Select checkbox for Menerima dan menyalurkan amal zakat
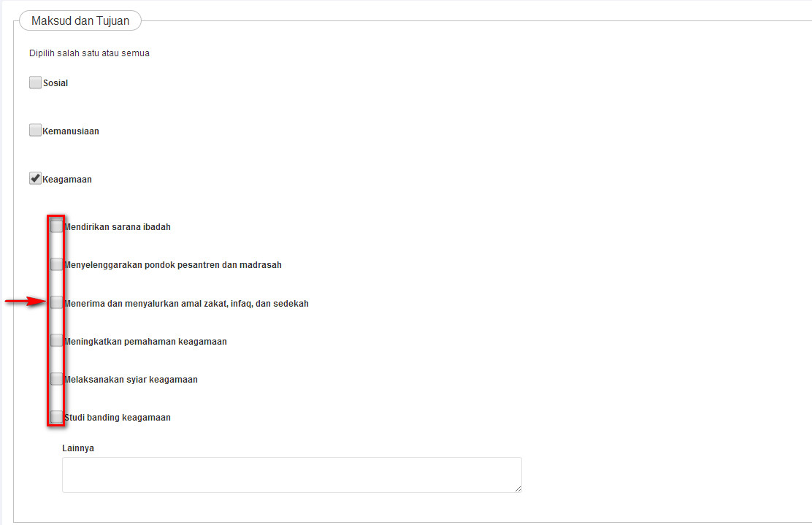Screen dimensions: 812x525 56,303
